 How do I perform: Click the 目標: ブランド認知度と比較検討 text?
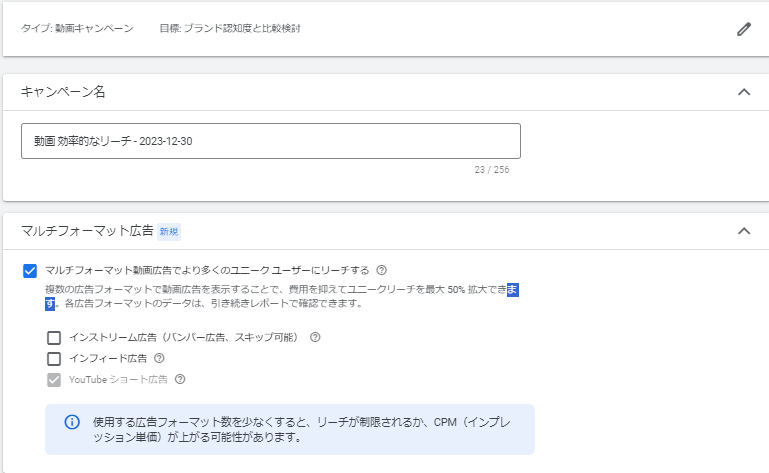pyautogui.click(x=230, y=28)
